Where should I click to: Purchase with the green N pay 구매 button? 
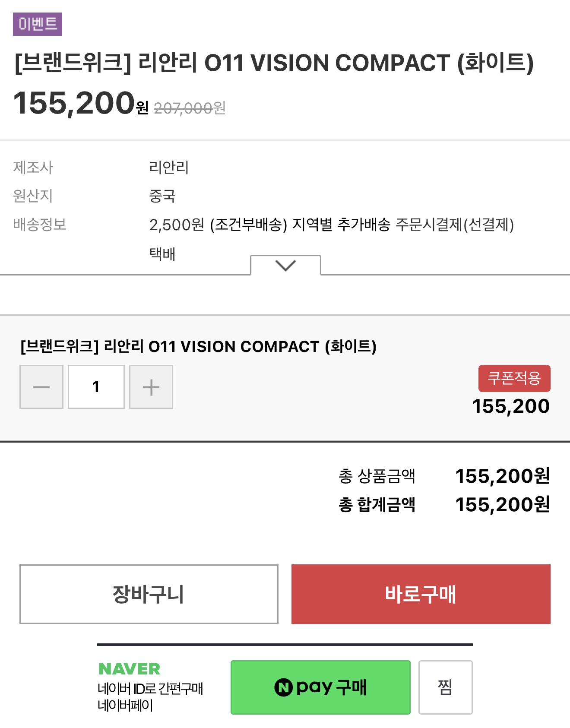click(320, 687)
